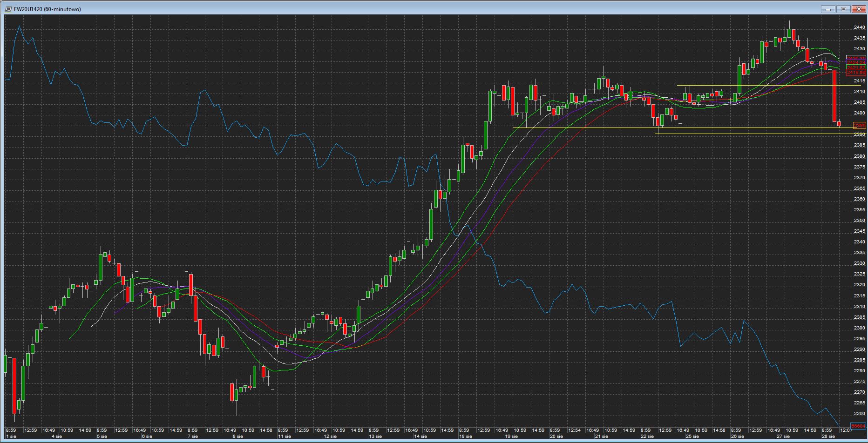868x443 pixels.
Task: Select the '28 sie' date marker
Action: (x=828, y=436)
